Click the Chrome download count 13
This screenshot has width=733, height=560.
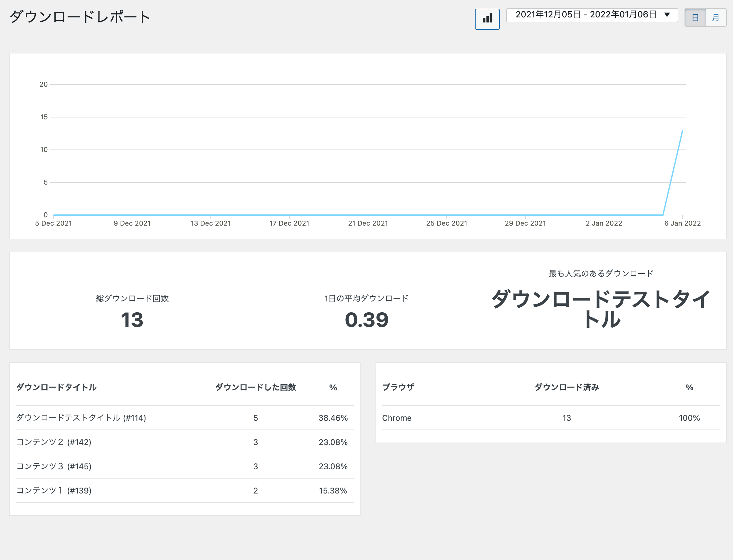pyautogui.click(x=567, y=418)
